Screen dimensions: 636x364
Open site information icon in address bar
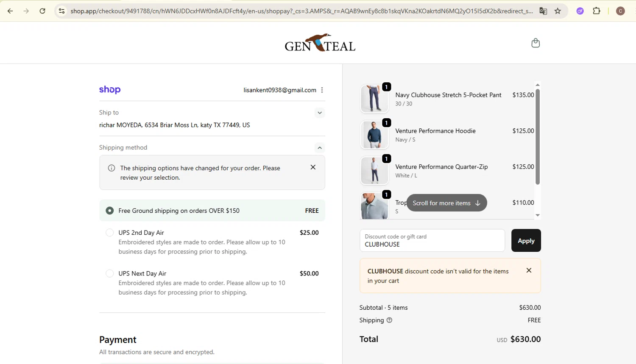coord(62,11)
